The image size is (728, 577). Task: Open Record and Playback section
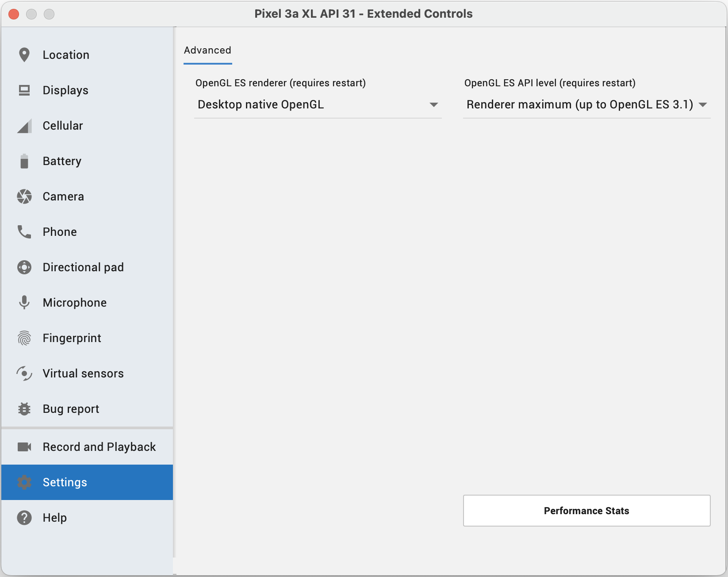tap(99, 447)
